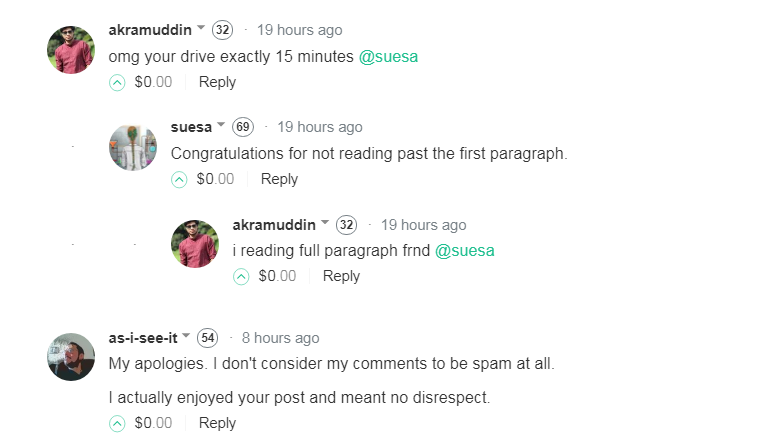Viewport: 770px width, 436px height.
Task: Follow the @suesa mention in first comment
Action: [388, 57]
